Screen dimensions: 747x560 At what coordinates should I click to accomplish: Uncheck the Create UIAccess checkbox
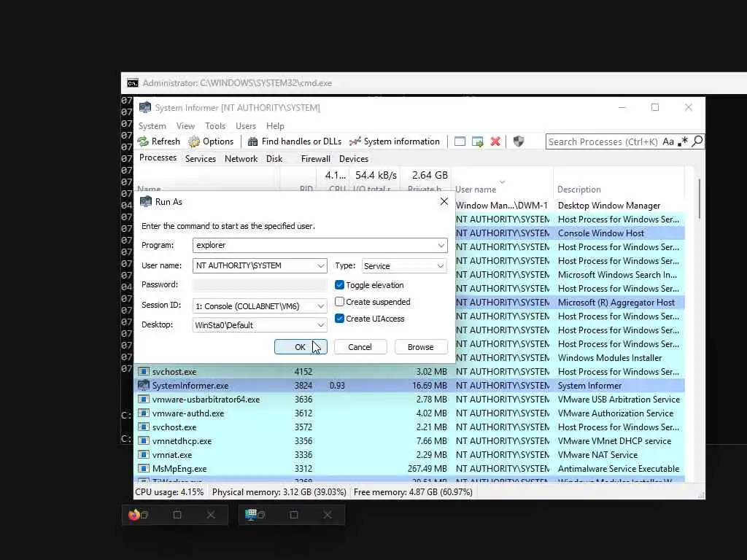click(339, 319)
